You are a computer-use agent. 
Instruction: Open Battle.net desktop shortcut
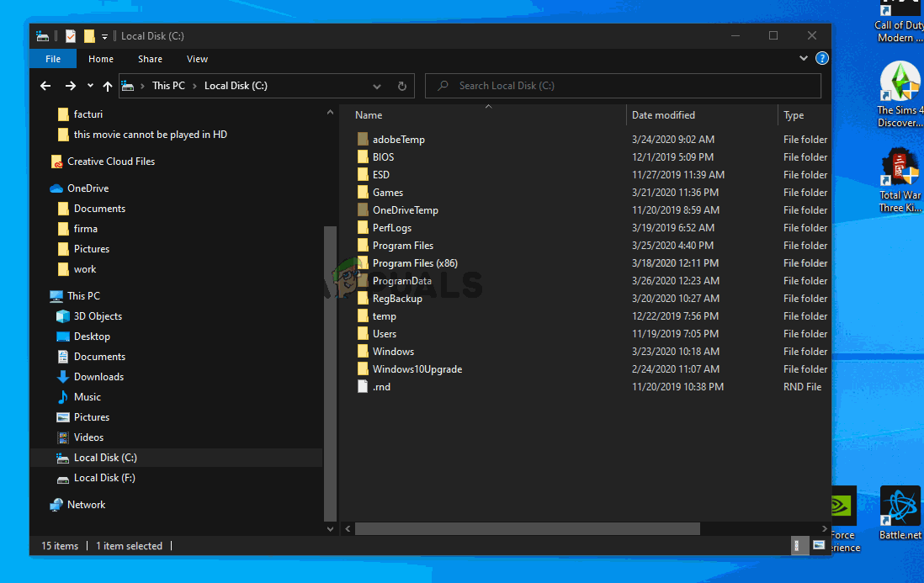(900, 513)
